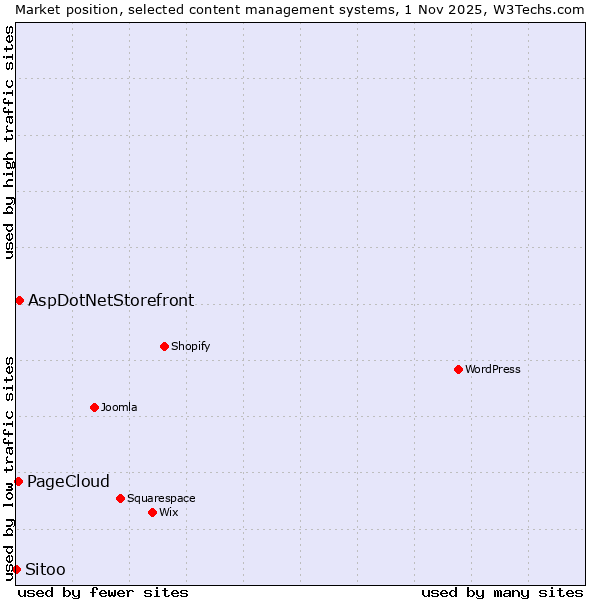
Task: Click the 'used by fewer sites' axis label
Action: 103,592
